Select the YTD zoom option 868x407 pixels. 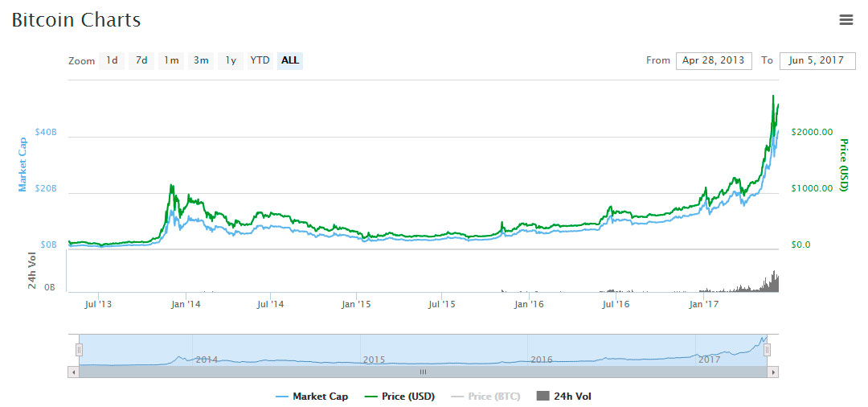pos(260,60)
